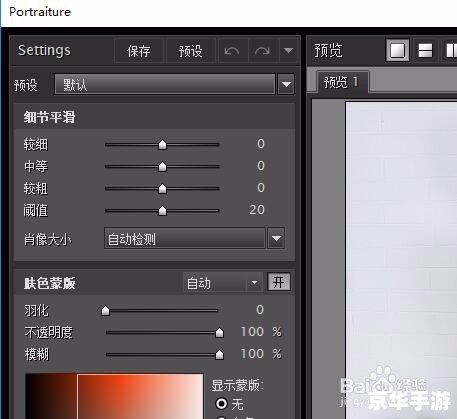The height and width of the screenshot is (419, 457).
Task: Adjust the 模糊 slider handle
Action: (x=219, y=354)
